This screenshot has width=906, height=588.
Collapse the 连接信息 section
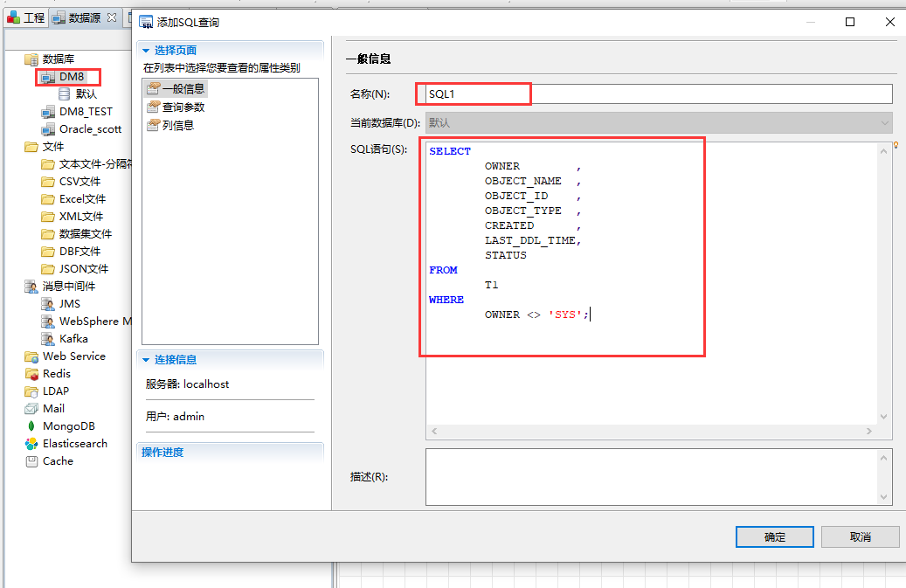click(x=146, y=360)
